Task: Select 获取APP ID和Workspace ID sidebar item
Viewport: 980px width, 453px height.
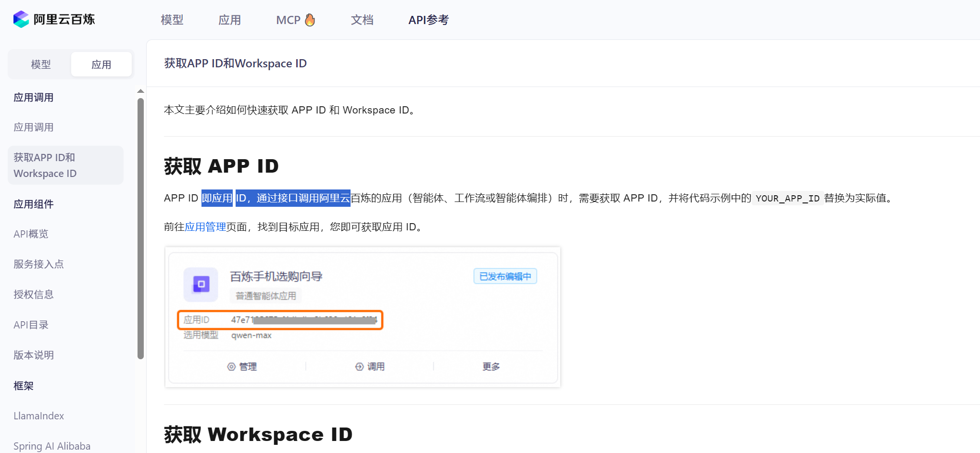Action: tap(65, 165)
